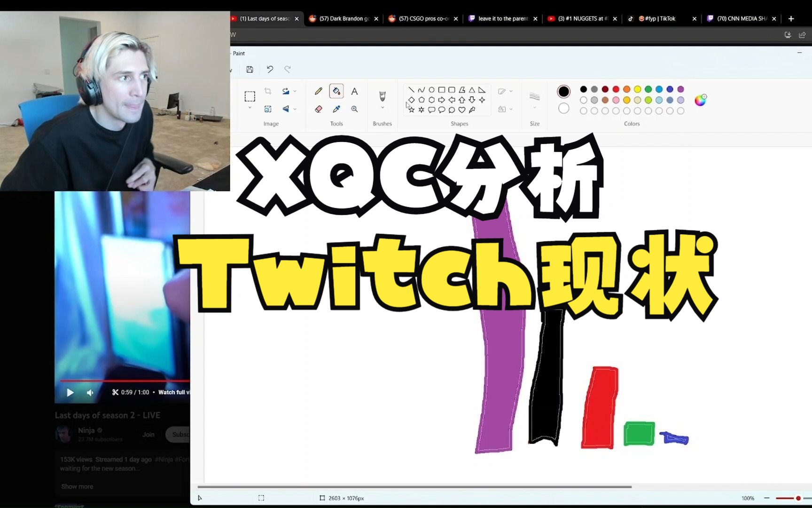Switch to 'leave it to the parent' tab

[x=503, y=19]
